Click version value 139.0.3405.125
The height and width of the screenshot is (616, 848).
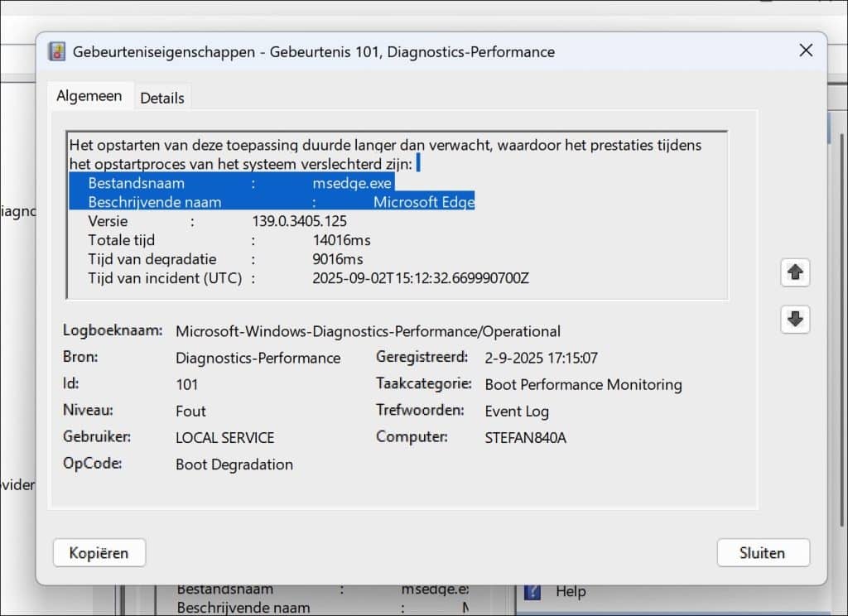click(x=299, y=221)
